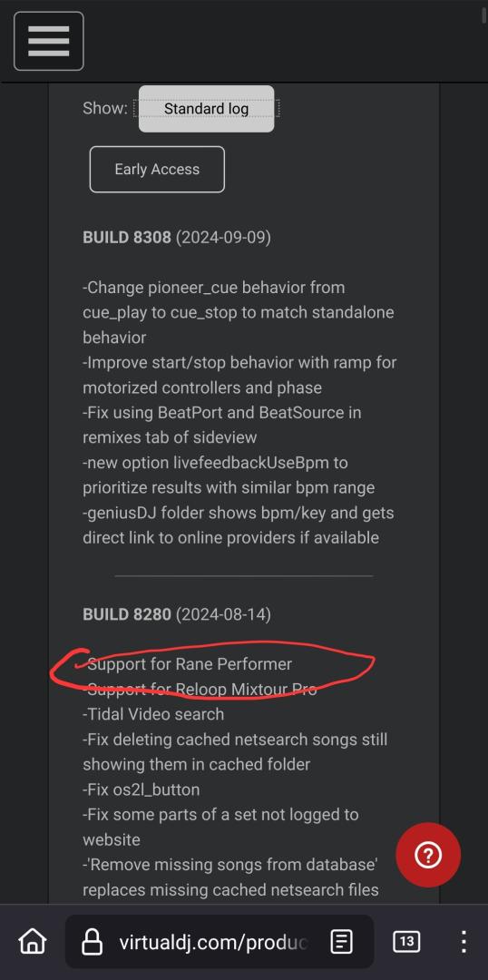Show the 13 open tabs

[x=406, y=941]
